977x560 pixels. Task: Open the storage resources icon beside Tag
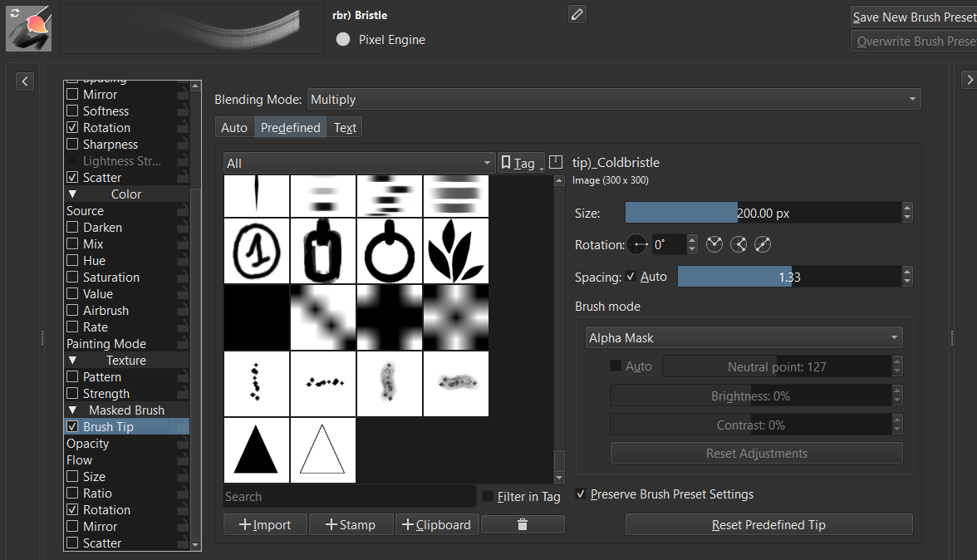tap(556, 163)
